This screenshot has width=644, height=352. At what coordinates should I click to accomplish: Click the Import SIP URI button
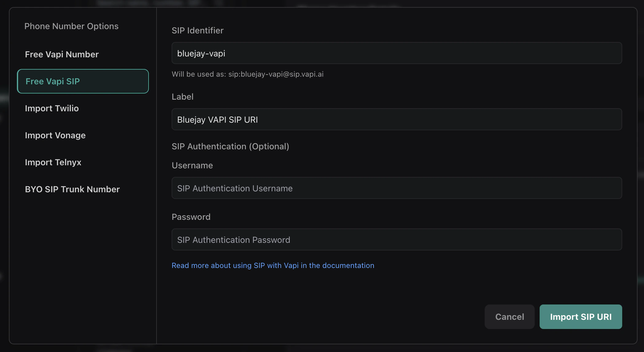tap(581, 317)
